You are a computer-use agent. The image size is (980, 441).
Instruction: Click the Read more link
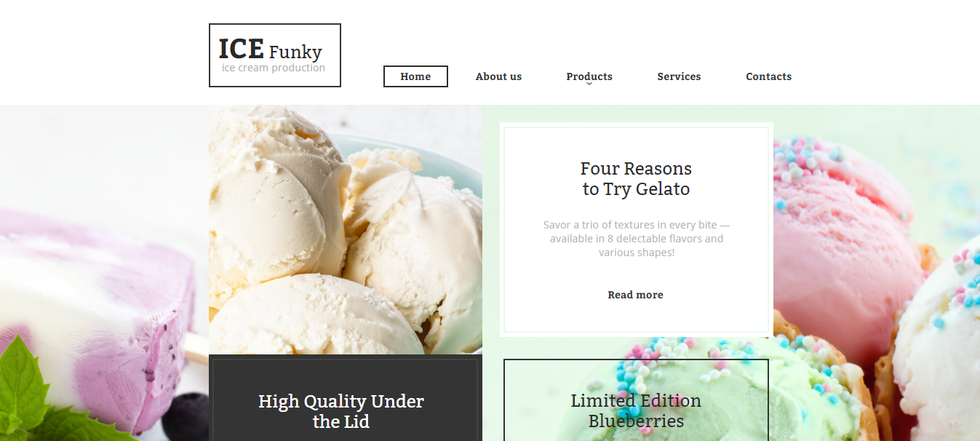pyautogui.click(x=635, y=295)
